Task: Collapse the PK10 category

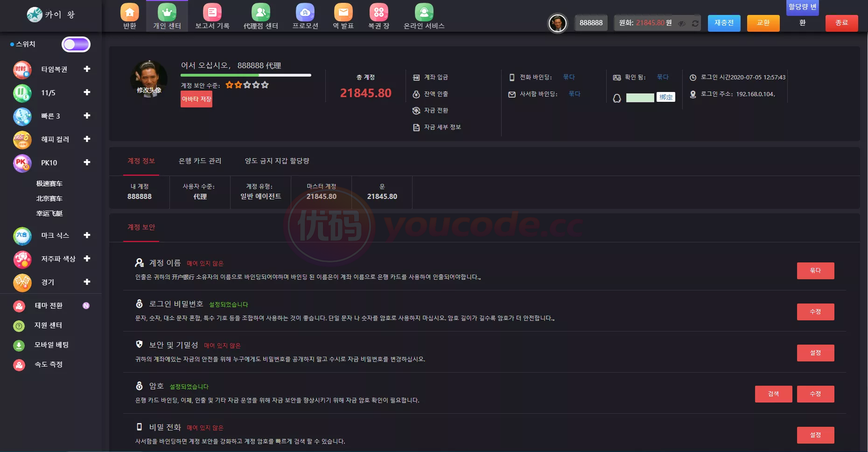Action: [x=87, y=162]
